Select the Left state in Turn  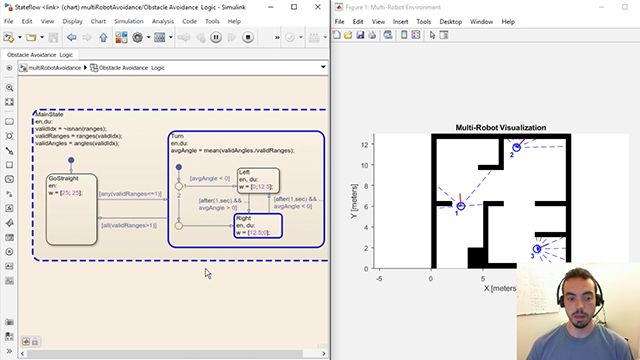click(258, 180)
